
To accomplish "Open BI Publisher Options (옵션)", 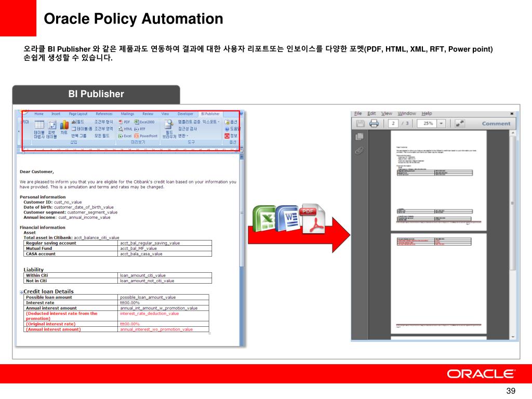I will tap(231, 122).
